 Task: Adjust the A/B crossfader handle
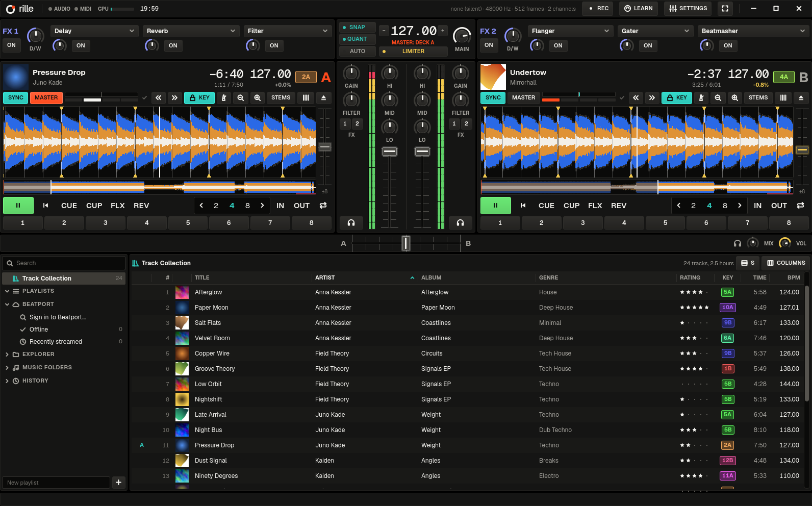tap(406, 243)
